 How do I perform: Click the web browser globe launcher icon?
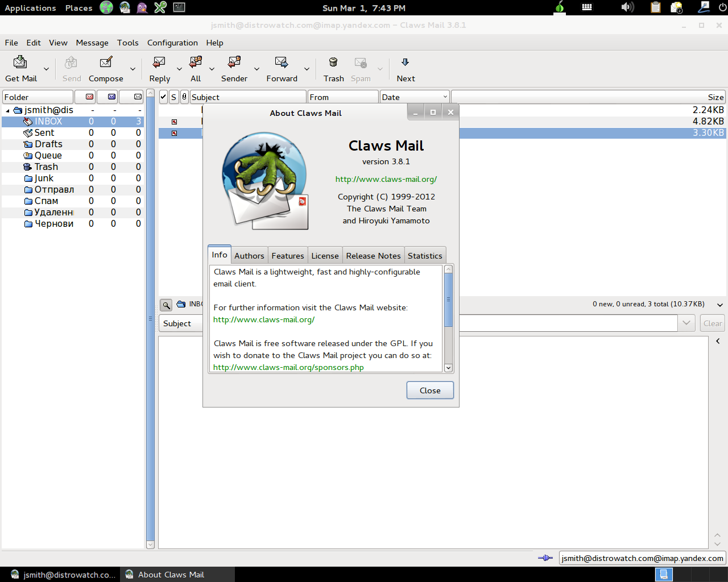tap(106, 7)
